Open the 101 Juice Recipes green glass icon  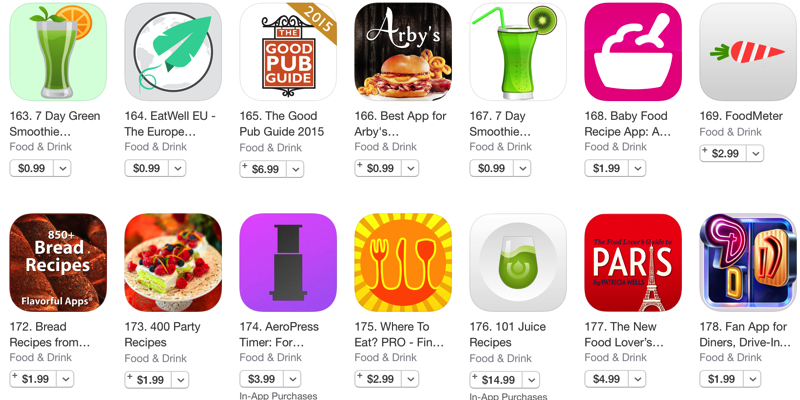518,262
